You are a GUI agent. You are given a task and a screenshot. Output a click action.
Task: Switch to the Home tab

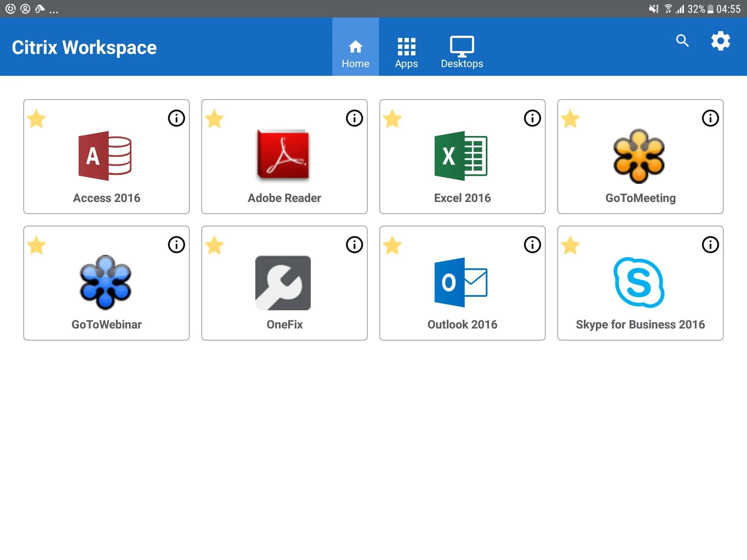point(356,47)
